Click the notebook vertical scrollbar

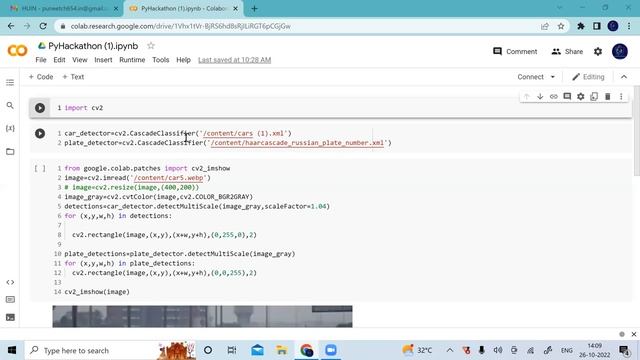pyautogui.click(x=636, y=131)
